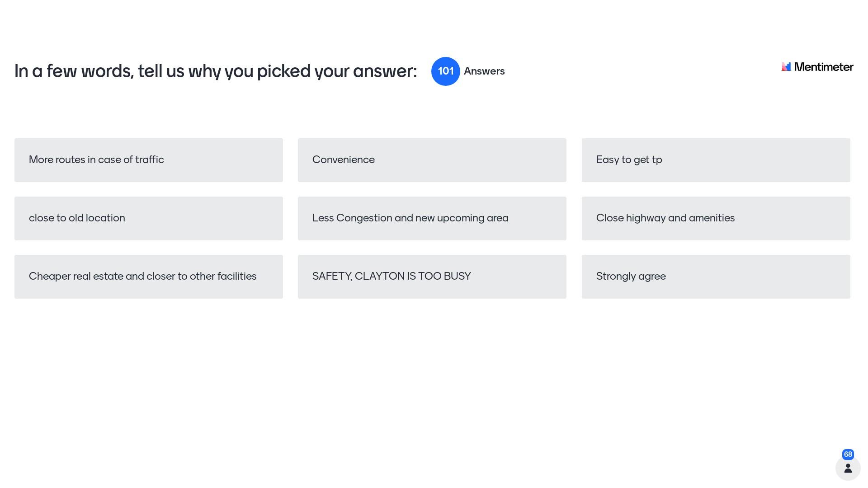Click the word 'Congestion' in the middle response
This screenshot has width=868, height=488.
pyautogui.click(x=363, y=218)
